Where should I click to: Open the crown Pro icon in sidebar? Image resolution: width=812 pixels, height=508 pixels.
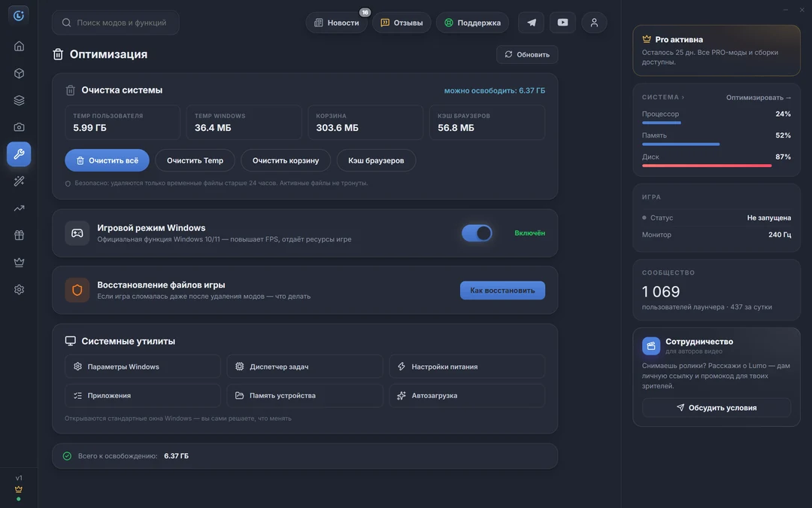(x=19, y=262)
